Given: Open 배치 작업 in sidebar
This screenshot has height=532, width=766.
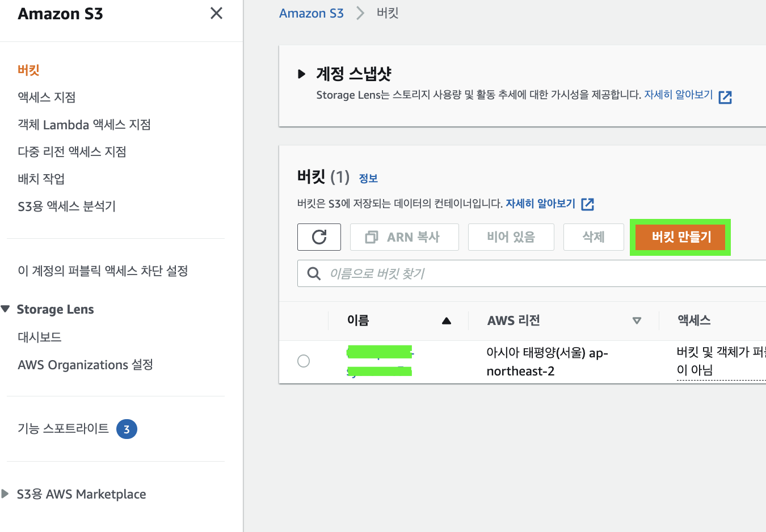Looking at the screenshot, I should [x=41, y=179].
